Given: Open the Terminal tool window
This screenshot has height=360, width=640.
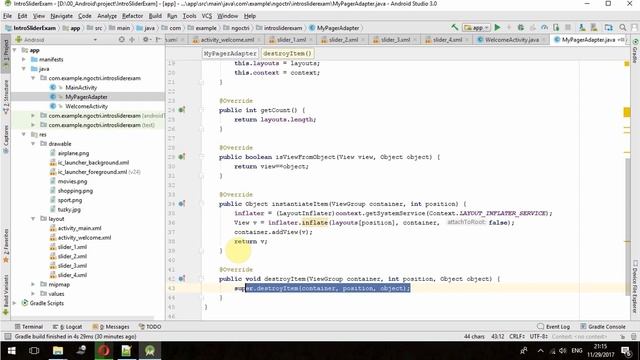Looking at the screenshot, I should pos(29,327).
